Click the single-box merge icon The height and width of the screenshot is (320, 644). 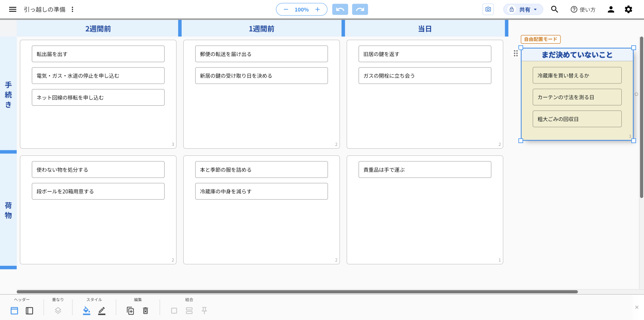coord(174,310)
